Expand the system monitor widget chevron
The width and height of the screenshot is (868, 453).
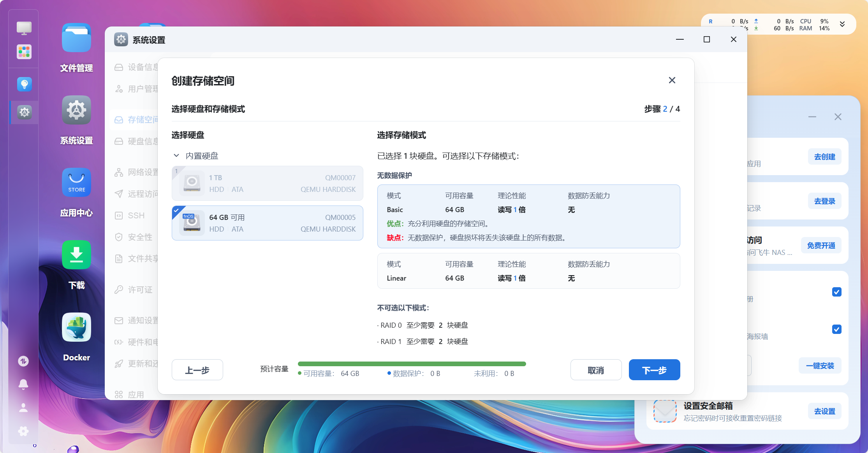click(x=842, y=24)
